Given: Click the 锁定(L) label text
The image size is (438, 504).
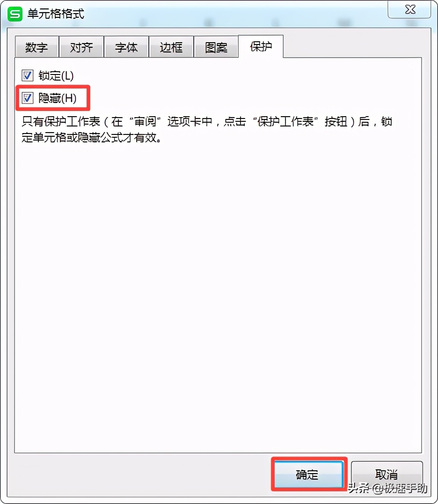Looking at the screenshot, I should [56, 75].
